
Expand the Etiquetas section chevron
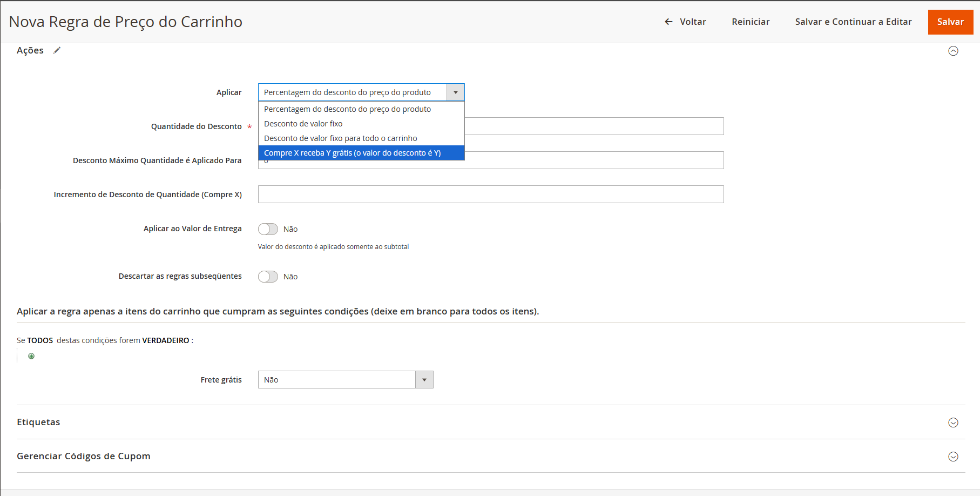coord(953,423)
